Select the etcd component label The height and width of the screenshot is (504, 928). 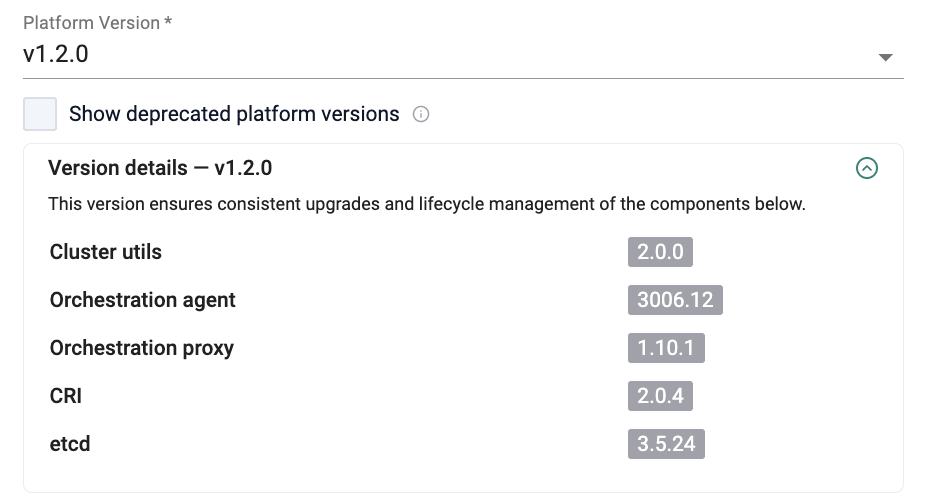[70, 444]
